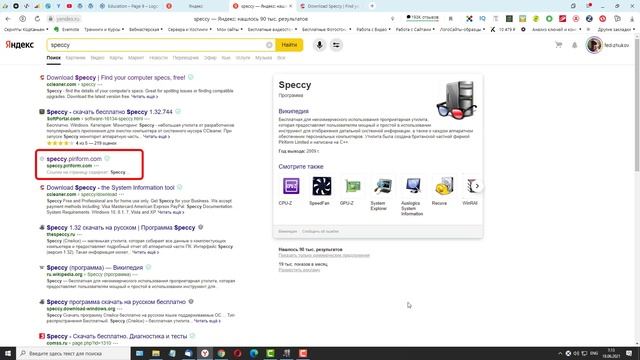Image resolution: width=640 pixels, height=360 pixels.
Task: Open SpeedFan program icon
Action: (x=322, y=186)
